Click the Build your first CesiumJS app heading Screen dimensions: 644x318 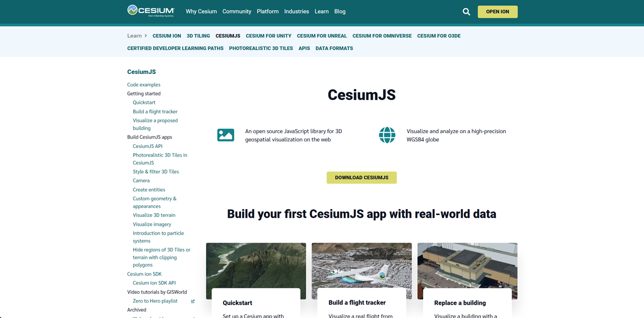tap(361, 214)
